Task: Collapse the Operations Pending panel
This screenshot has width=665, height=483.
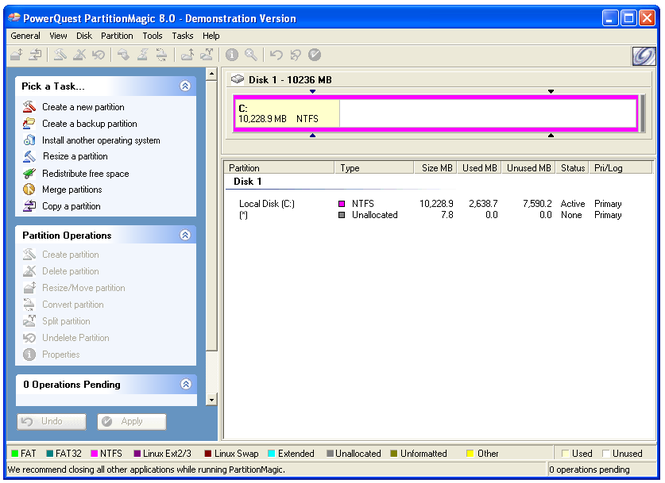Action: click(x=185, y=384)
